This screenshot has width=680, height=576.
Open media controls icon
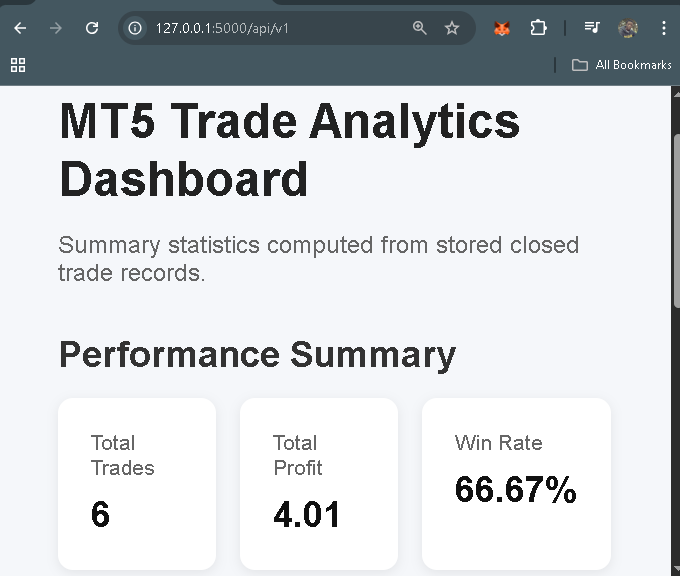tap(592, 28)
